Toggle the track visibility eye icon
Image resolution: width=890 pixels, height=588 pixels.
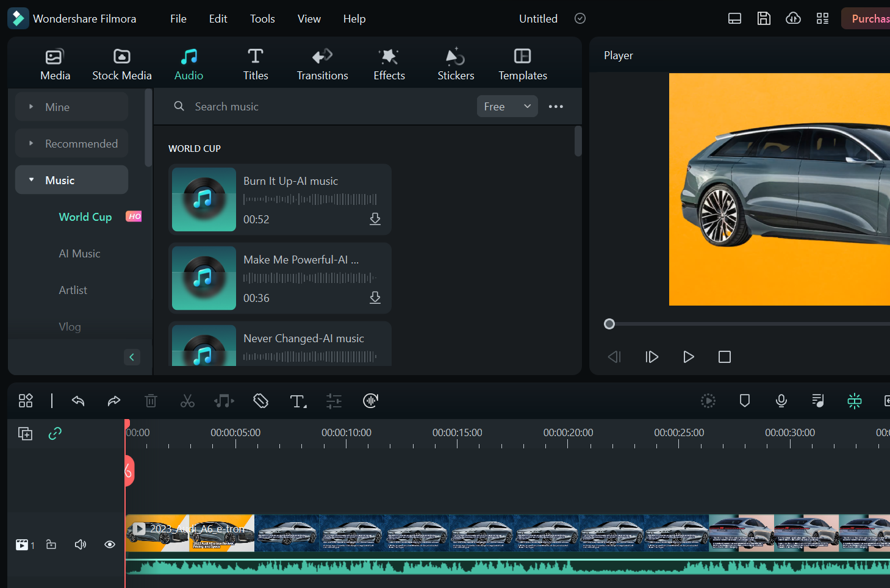pos(109,544)
